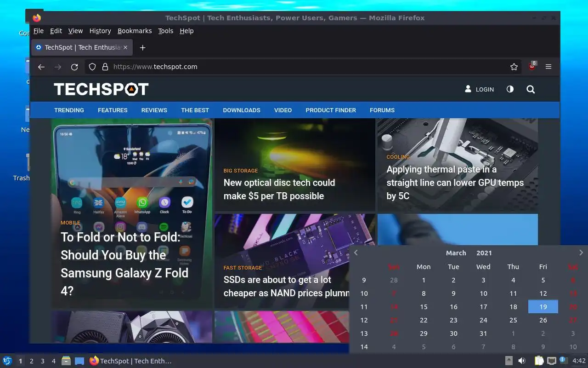Open SSDs getting cheaper NAND article
This screenshot has width=588, height=368.
pos(286,286)
